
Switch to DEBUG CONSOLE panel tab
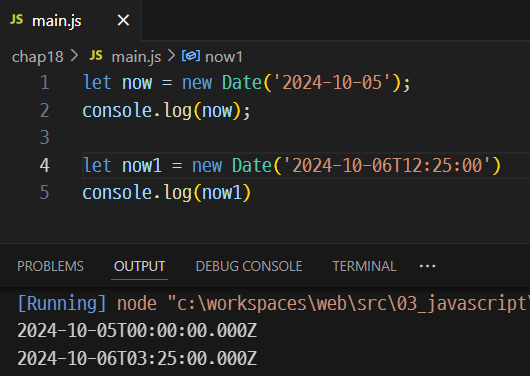click(x=249, y=266)
